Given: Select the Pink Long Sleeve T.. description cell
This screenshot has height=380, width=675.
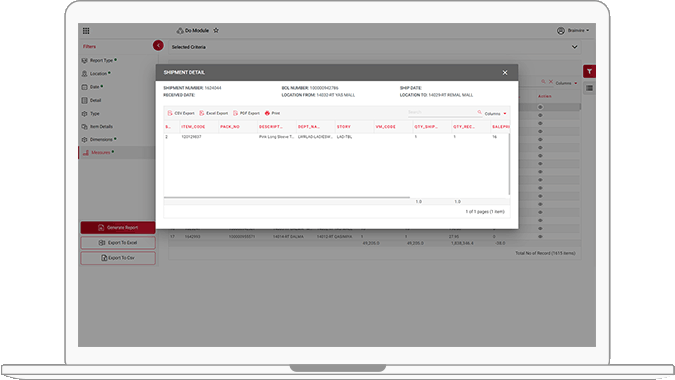Looking at the screenshot, I should (x=276, y=137).
